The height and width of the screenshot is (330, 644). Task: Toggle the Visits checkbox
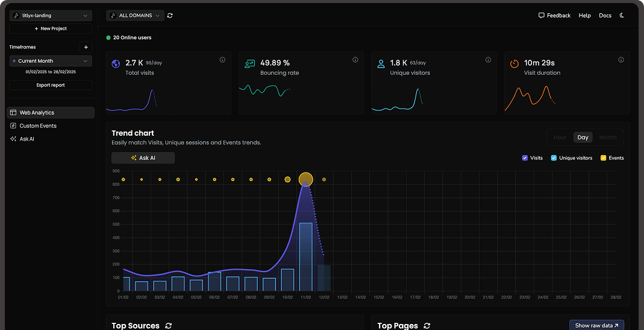(525, 158)
